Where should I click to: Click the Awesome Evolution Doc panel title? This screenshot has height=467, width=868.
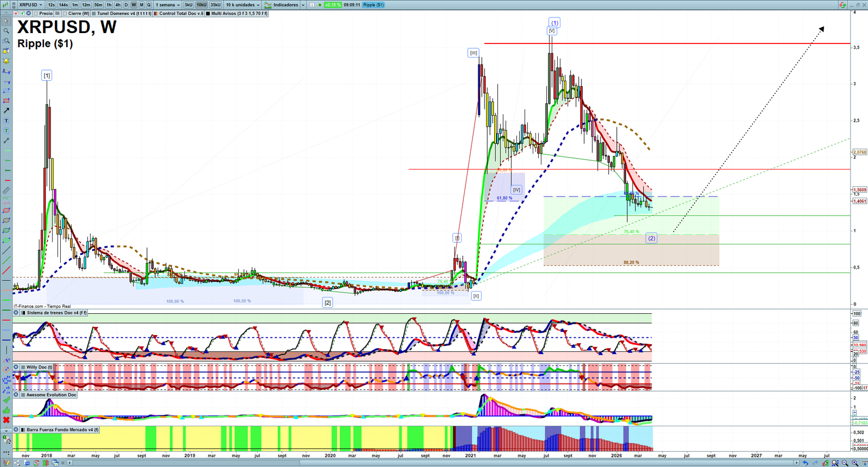pos(51,395)
